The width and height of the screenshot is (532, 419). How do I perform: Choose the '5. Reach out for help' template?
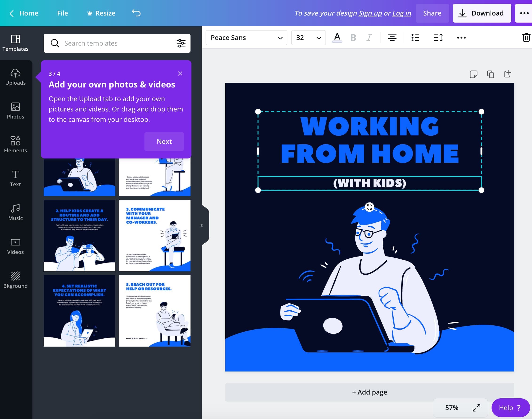[155, 311]
